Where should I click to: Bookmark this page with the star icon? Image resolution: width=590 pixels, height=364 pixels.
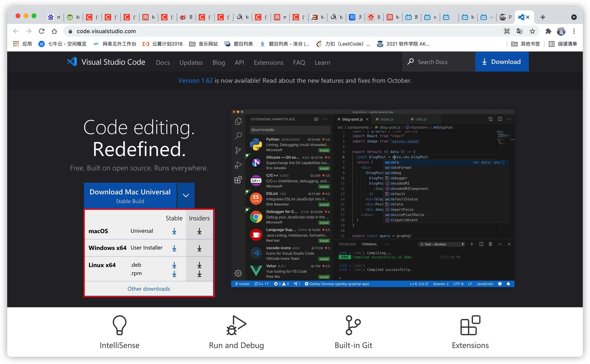(532, 31)
